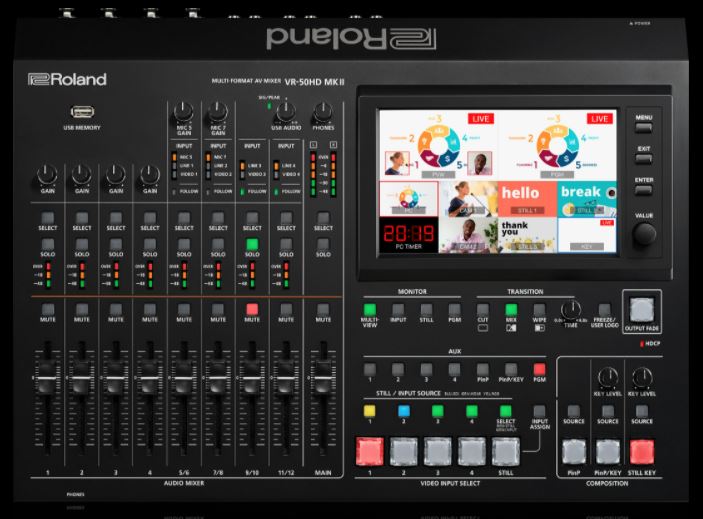This screenshot has height=519, width=703.
Task: Tap the 'break' still thumbnail on screen
Action: pyautogui.click(x=587, y=199)
